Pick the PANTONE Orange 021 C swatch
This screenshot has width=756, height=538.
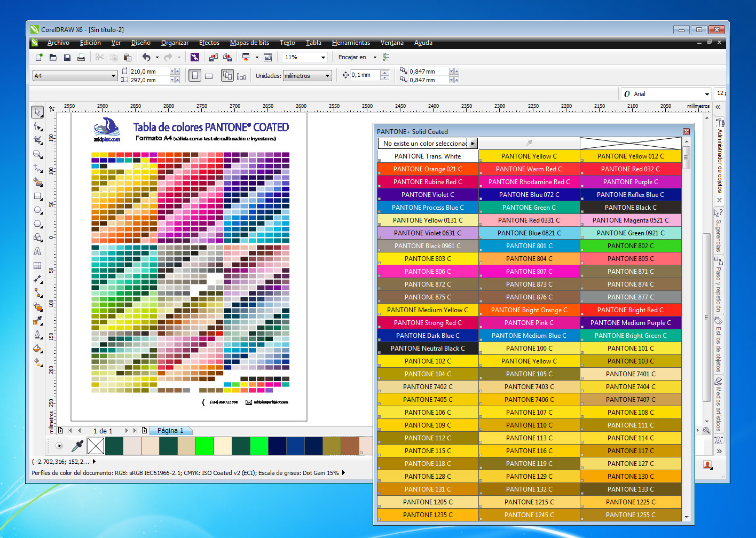pos(428,169)
